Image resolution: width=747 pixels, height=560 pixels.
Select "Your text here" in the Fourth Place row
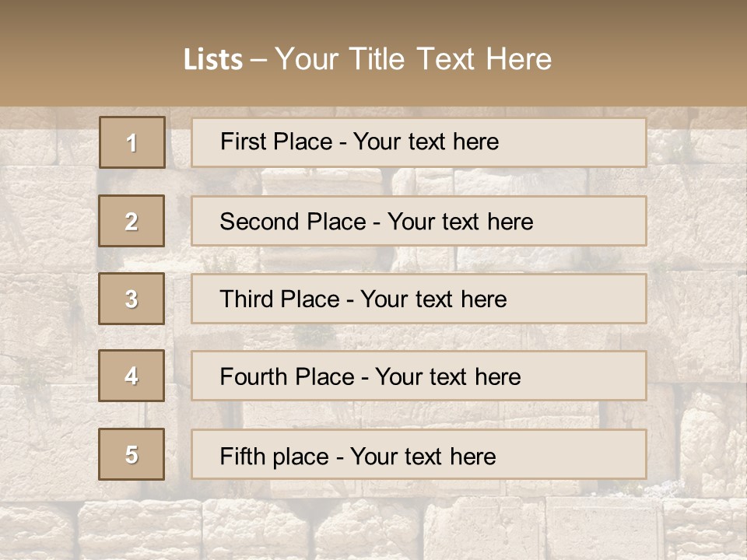447,377
